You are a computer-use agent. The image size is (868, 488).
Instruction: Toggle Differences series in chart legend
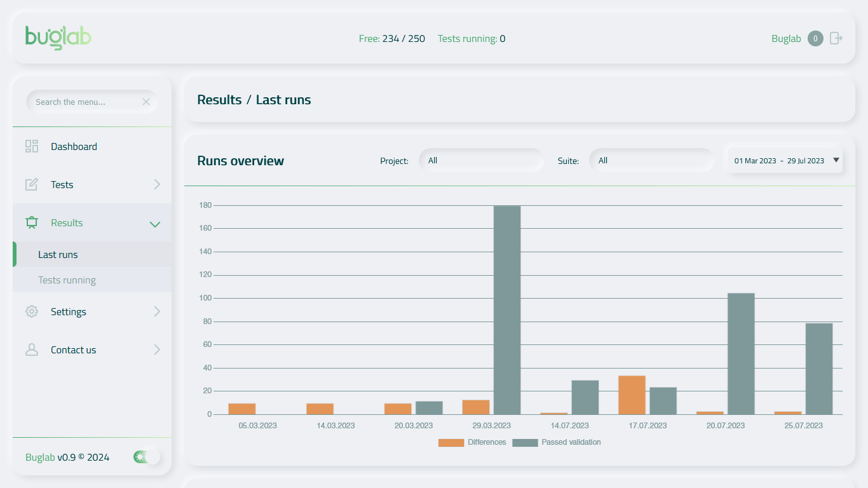(472, 442)
